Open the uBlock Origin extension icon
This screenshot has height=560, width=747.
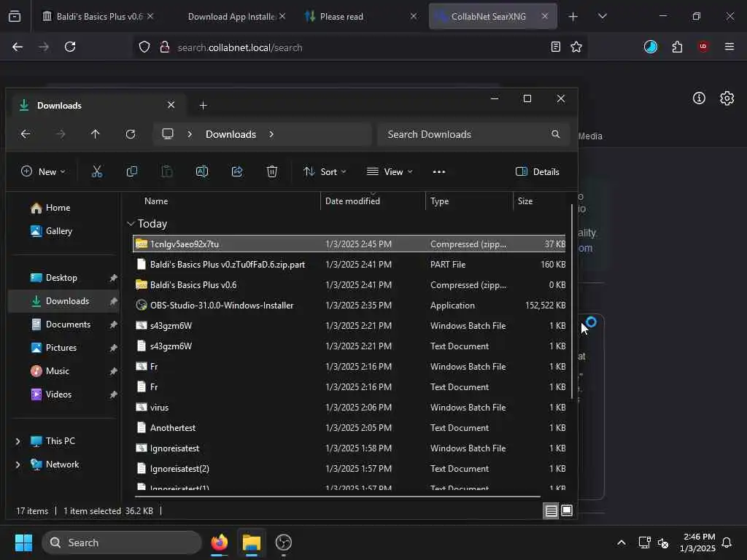[x=703, y=47]
